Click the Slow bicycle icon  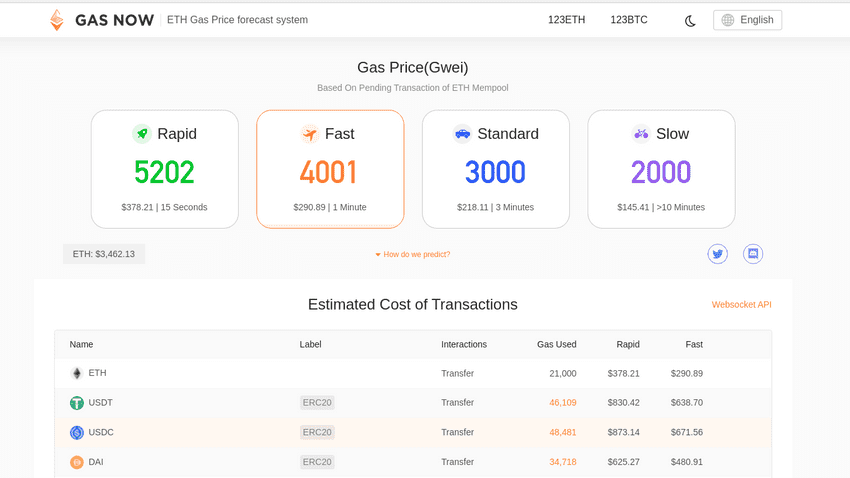tap(641, 133)
